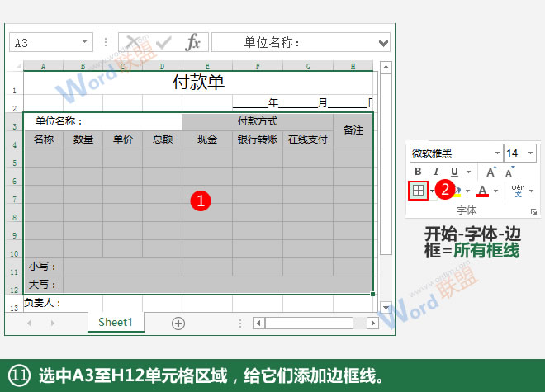The height and width of the screenshot is (392, 545).
Task: Select column header E
Action: pyautogui.click(x=206, y=66)
